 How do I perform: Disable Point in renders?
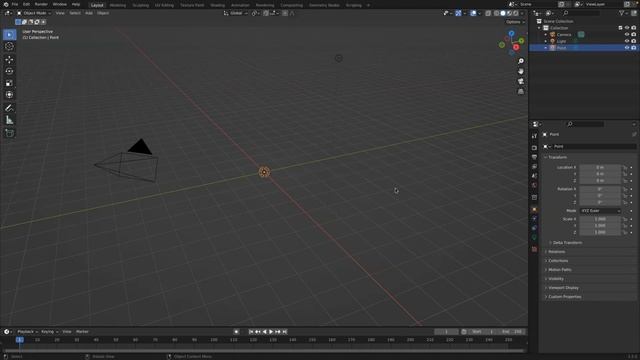point(633,48)
